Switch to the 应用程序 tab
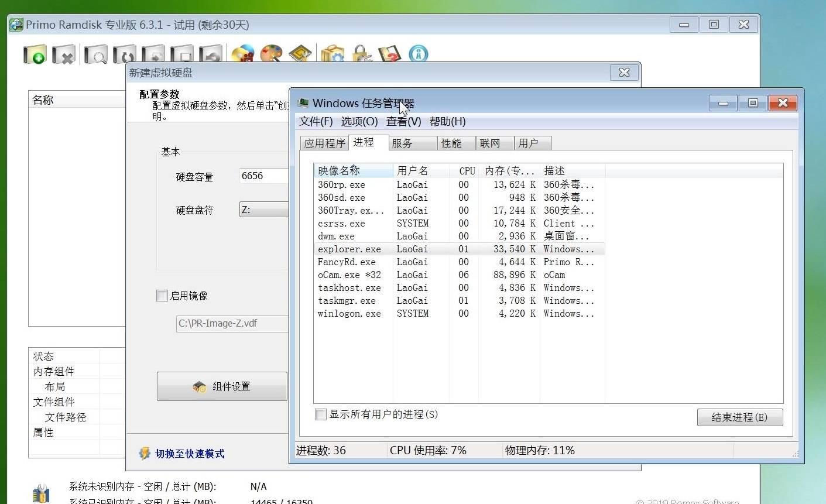Viewport: 826px width, 504px height. coord(325,143)
